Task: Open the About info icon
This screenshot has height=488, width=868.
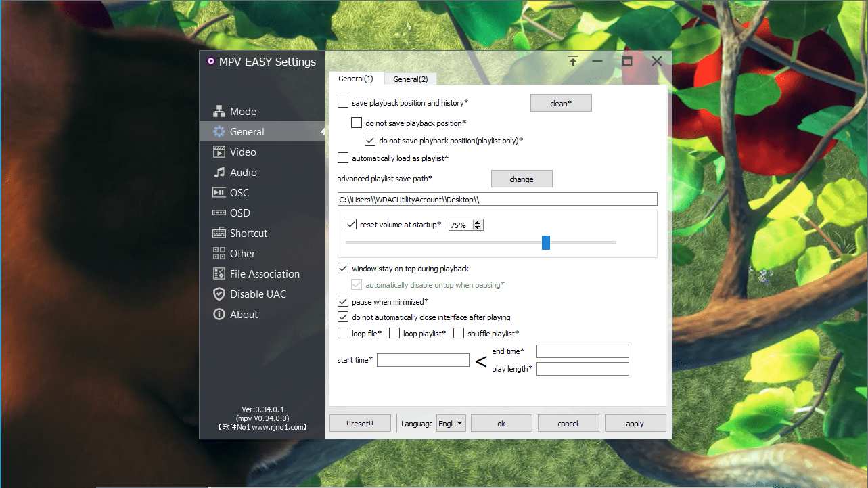Action: click(x=219, y=315)
